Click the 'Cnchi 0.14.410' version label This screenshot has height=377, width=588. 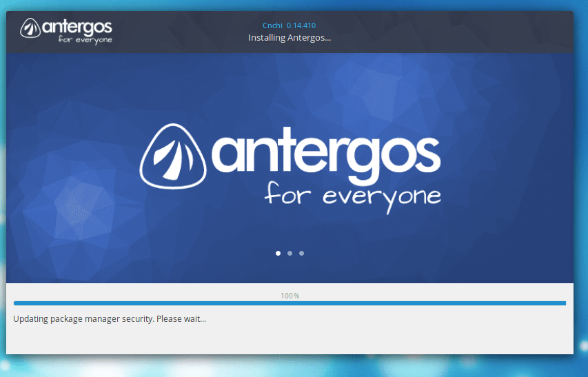click(x=290, y=26)
